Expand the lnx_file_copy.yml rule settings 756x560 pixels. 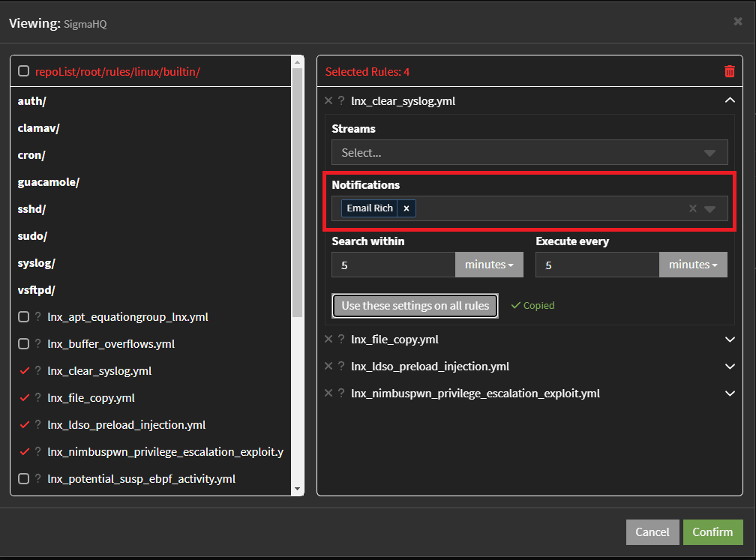(x=730, y=340)
